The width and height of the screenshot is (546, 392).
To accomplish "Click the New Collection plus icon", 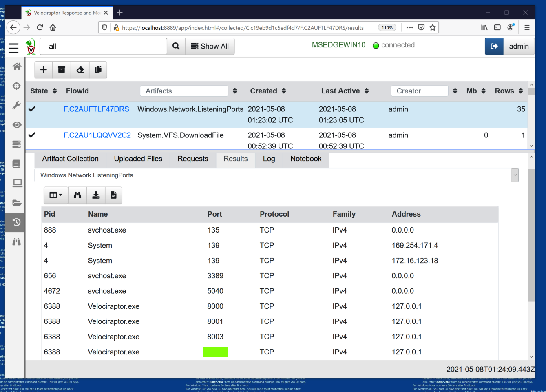I will (44, 70).
